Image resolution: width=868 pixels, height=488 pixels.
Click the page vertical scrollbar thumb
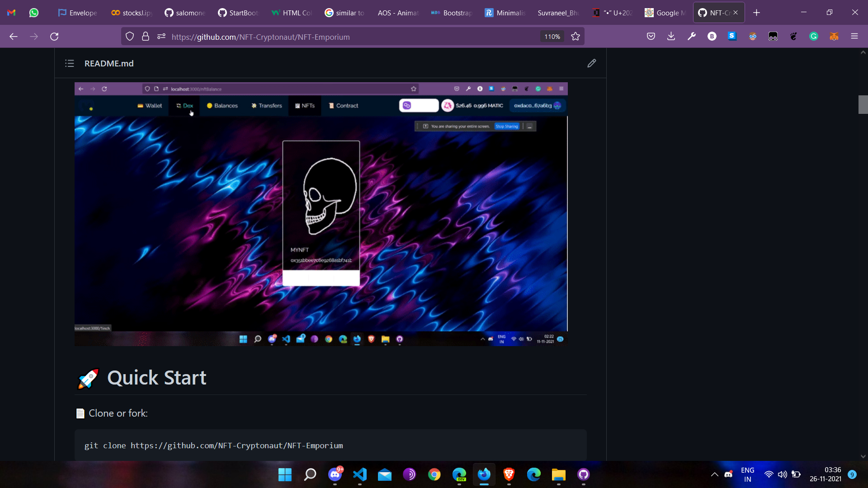[863, 104]
